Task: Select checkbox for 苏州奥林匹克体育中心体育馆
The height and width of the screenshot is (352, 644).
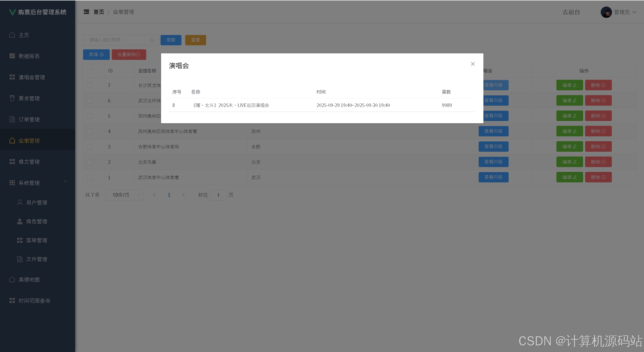Action: coord(90,131)
